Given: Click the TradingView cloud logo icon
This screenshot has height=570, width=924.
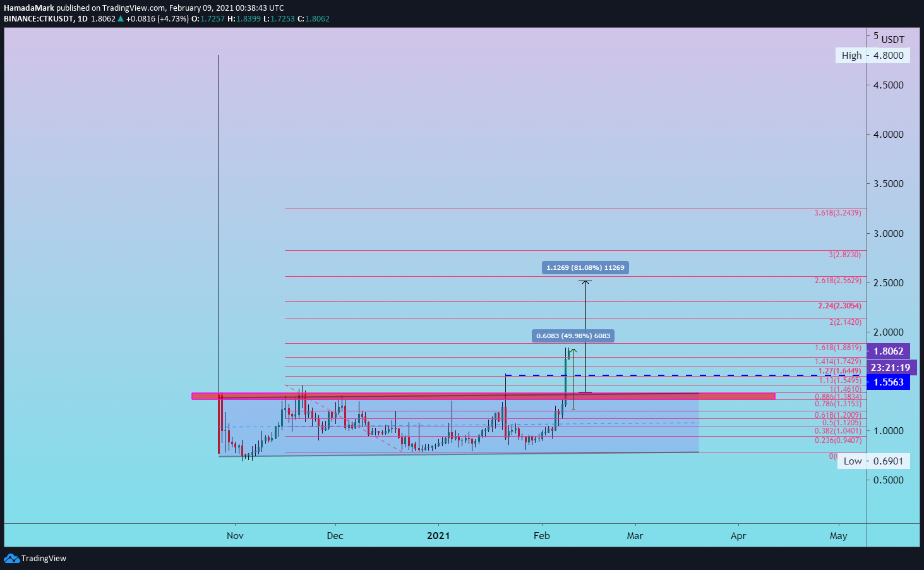Looking at the screenshot, I should tap(11, 558).
